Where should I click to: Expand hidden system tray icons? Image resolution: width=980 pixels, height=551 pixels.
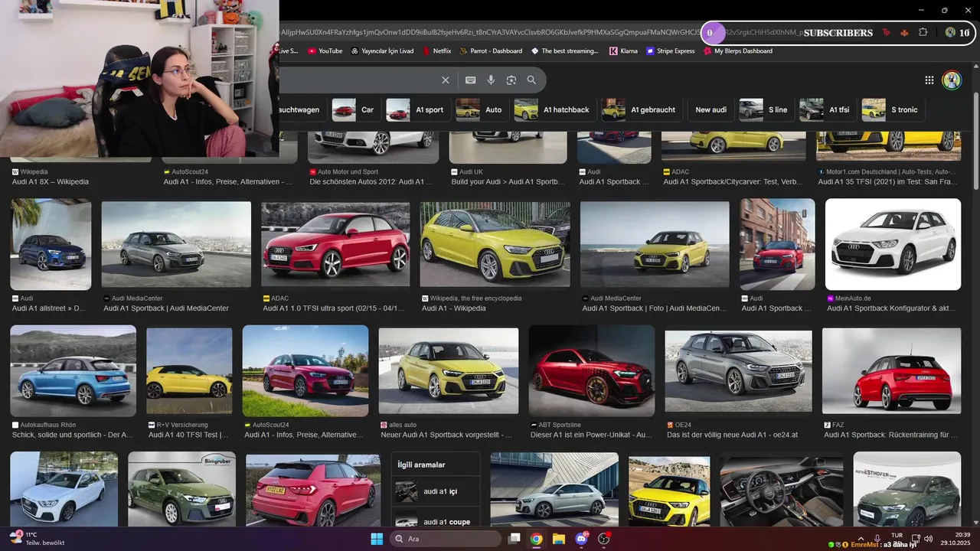click(860, 538)
